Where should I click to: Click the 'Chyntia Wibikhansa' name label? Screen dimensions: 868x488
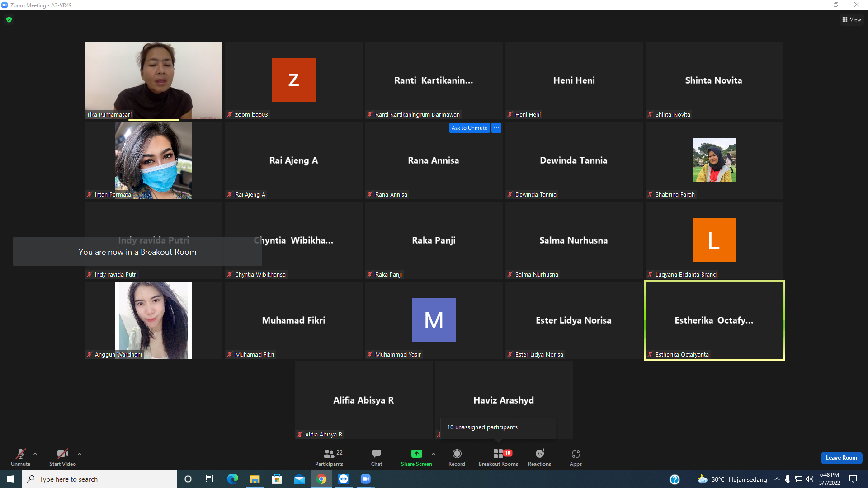[x=260, y=274]
